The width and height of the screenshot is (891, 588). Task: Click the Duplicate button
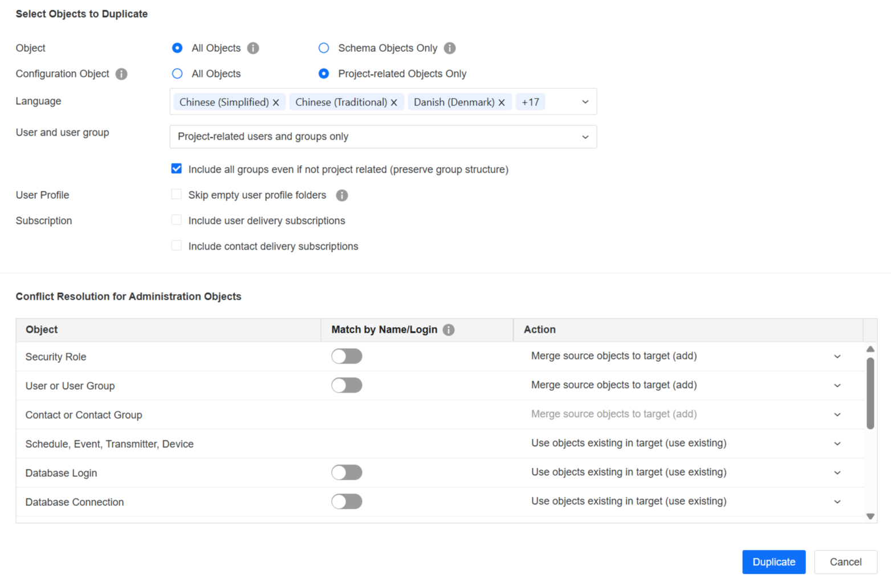pos(774,562)
